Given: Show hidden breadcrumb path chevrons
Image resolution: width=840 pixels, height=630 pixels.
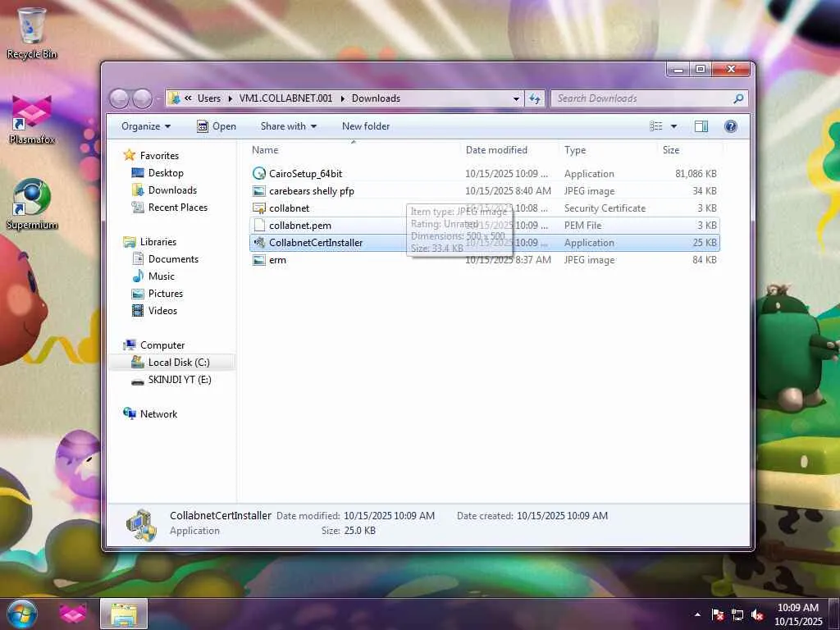Looking at the screenshot, I should pos(188,98).
